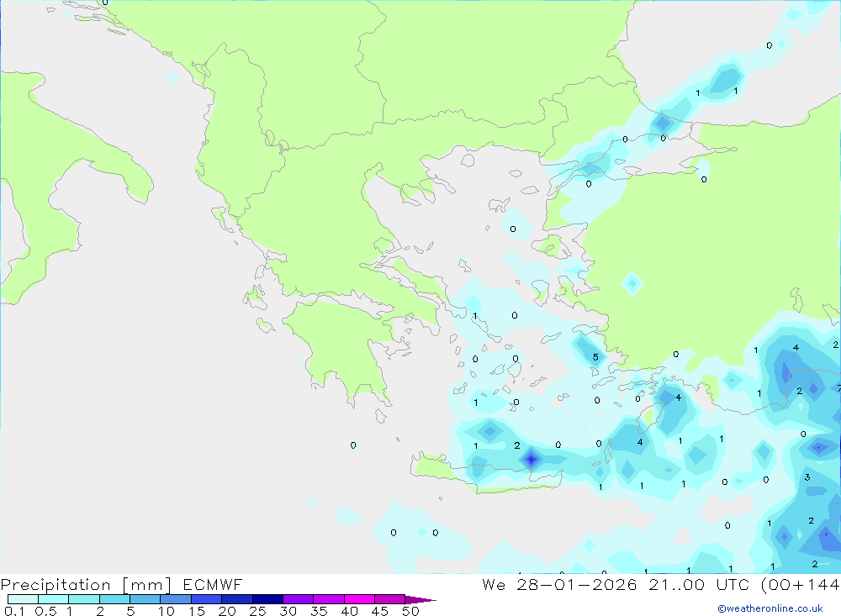Screen dimensions: 841x616
Task: Click the 0.1–0.5 mm palest legend swatch
Action: [23, 599]
